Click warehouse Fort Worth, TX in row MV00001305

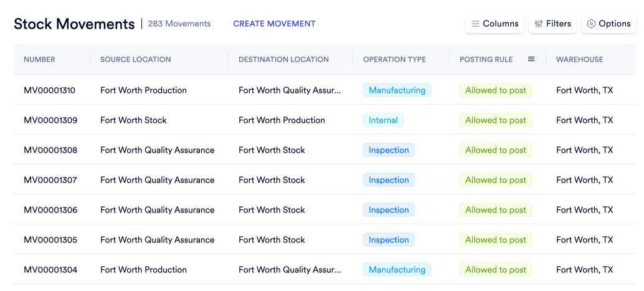584,240
